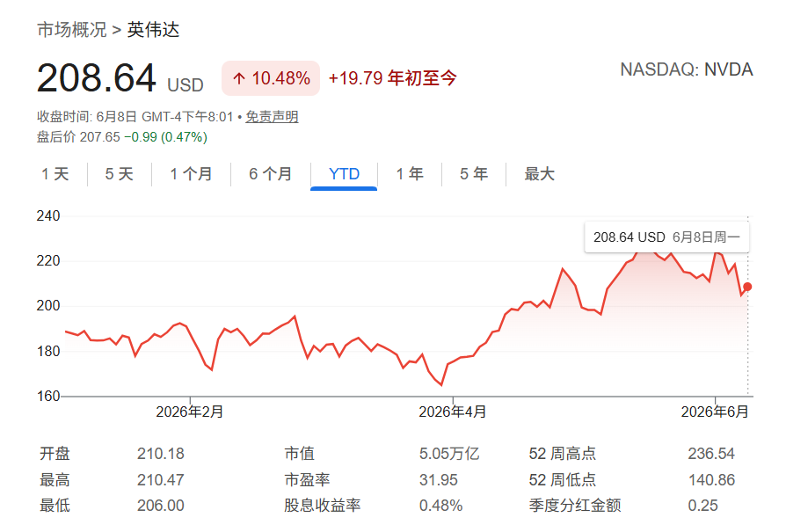Image resolution: width=786 pixels, height=532 pixels.
Task: Select the 1 天 time range tab
Action: (x=55, y=174)
